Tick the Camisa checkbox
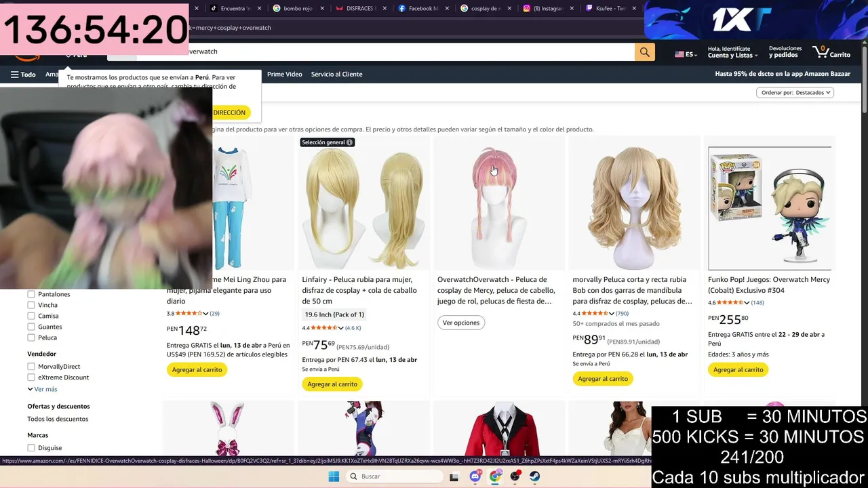 (31, 316)
